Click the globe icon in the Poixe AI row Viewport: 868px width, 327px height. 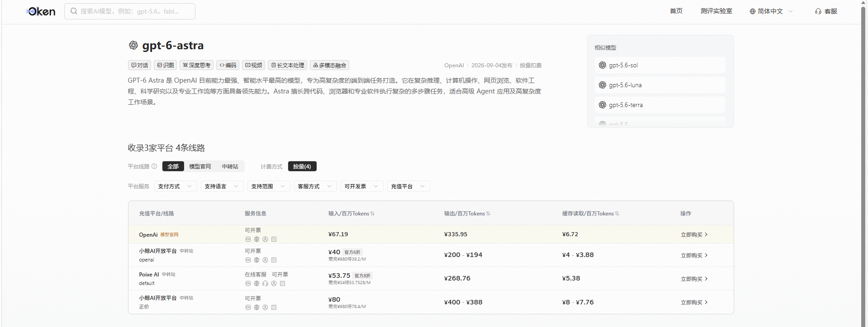(256, 284)
